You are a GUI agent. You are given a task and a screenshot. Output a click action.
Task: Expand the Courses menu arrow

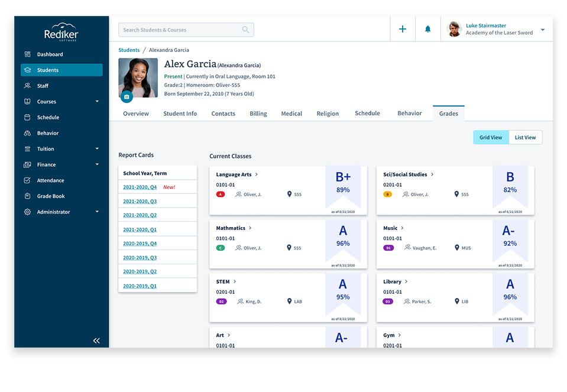[x=97, y=101]
